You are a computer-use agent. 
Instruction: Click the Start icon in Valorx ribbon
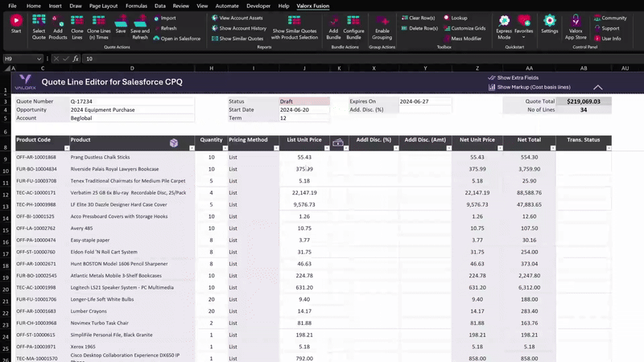point(16,24)
